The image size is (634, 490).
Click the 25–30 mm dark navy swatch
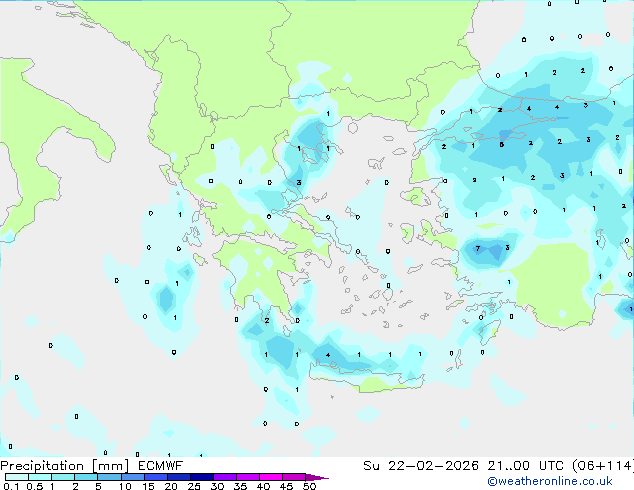pos(201,477)
